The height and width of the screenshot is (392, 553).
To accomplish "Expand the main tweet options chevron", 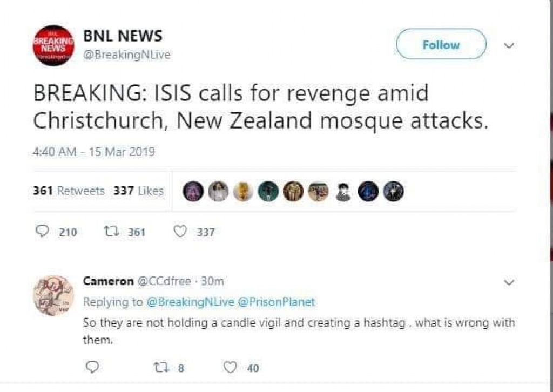I will coord(508,46).
